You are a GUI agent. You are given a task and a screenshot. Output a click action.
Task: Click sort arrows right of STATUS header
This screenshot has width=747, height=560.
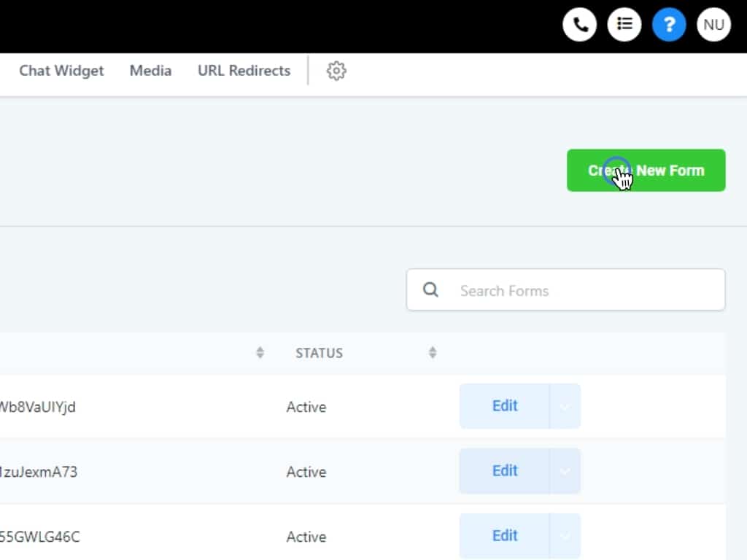433,353
